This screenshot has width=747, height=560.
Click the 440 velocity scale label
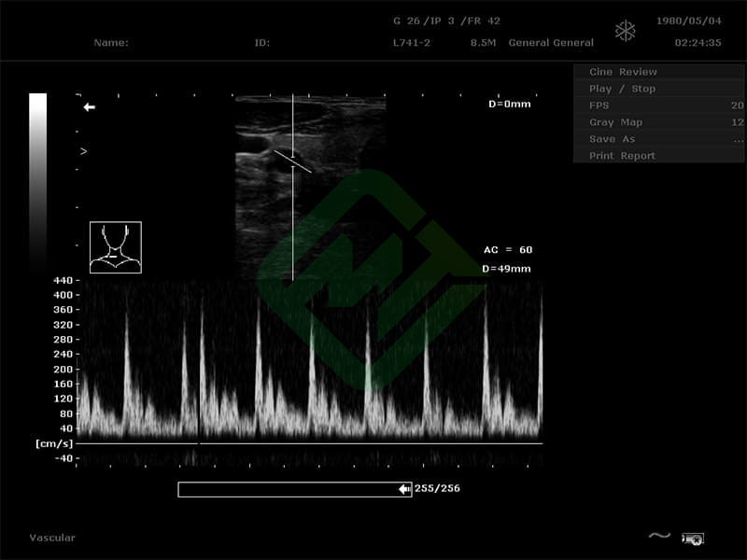coord(63,281)
